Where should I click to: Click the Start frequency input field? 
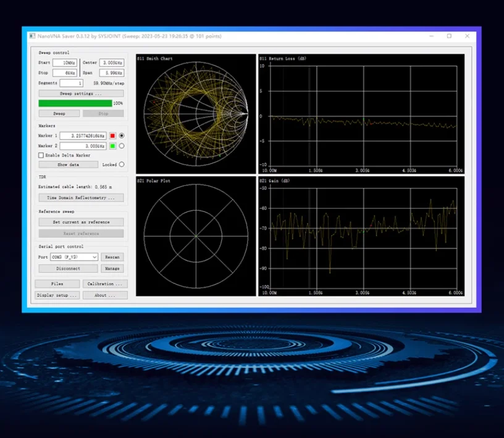[x=64, y=63]
